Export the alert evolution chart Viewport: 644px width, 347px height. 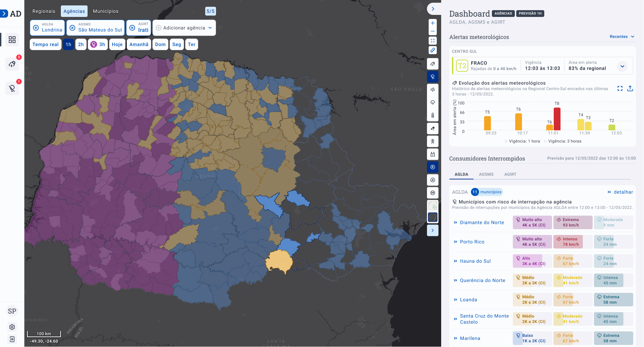coord(630,88)
